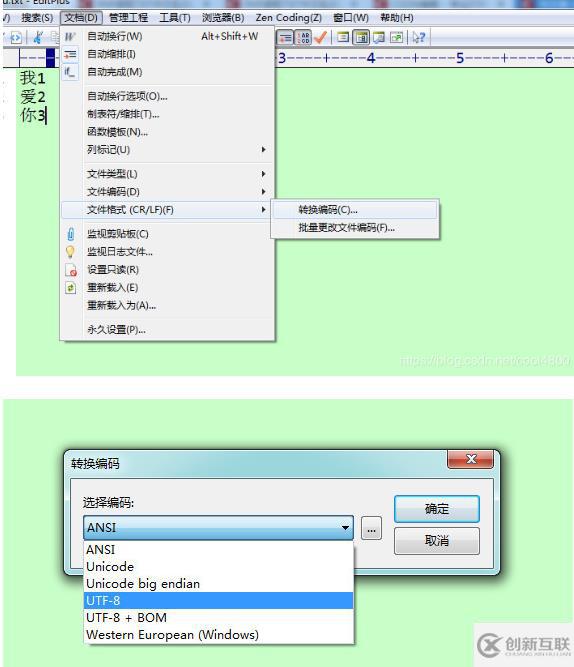Screen dimensions: 574x667
Task: Expand the 列标记(U) submenu
Action: point(168,150)
